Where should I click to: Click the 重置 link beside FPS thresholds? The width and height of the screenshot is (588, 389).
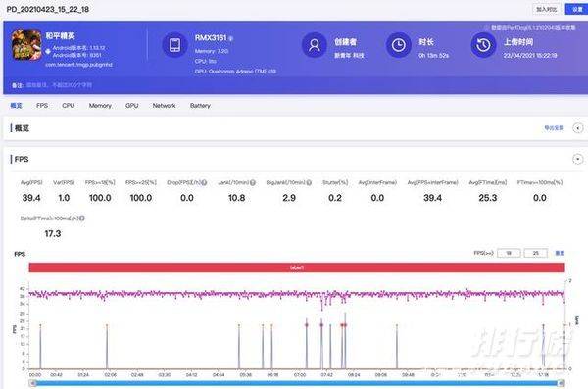(x=560, y=253)
